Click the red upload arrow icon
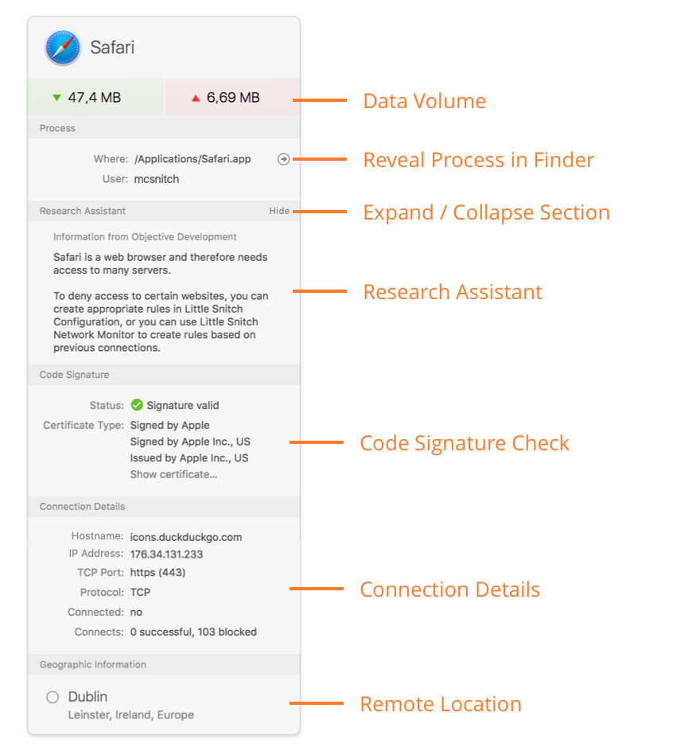This screenshot has height=751, width=700. pos(195,98)
